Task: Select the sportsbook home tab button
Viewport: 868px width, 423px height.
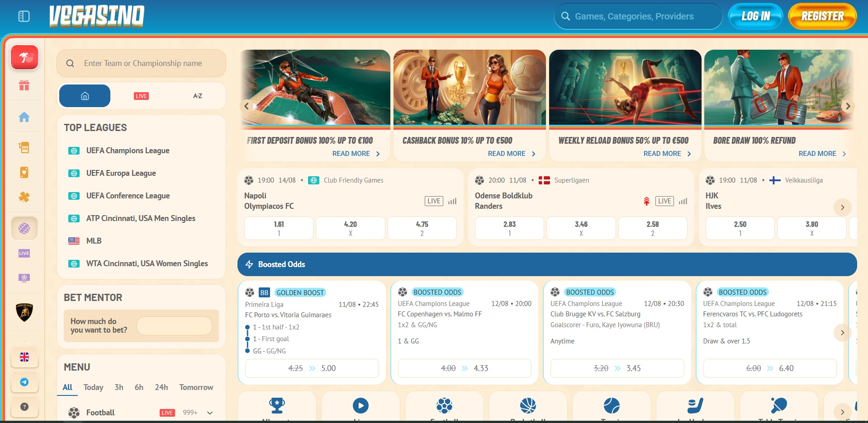Action: (x=85, y=96)
